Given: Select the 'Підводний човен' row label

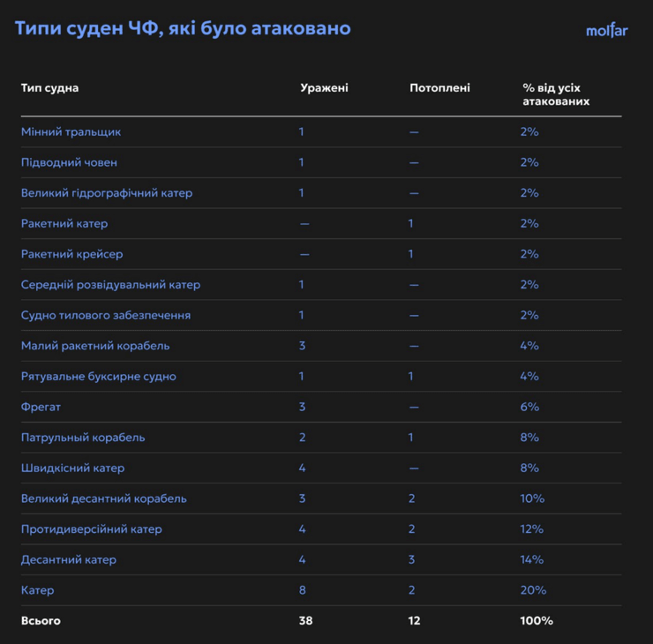Looking at the screenshot, I should pyautogui.click(x=69, y=162).
